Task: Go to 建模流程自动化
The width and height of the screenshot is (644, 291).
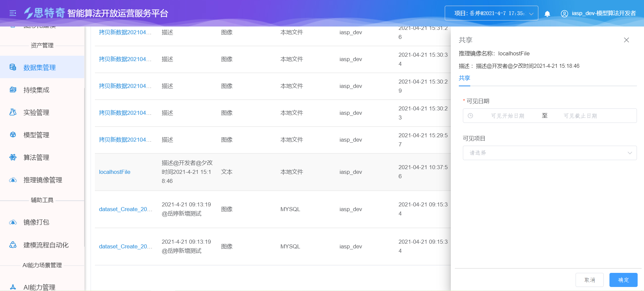Action: 42,245
